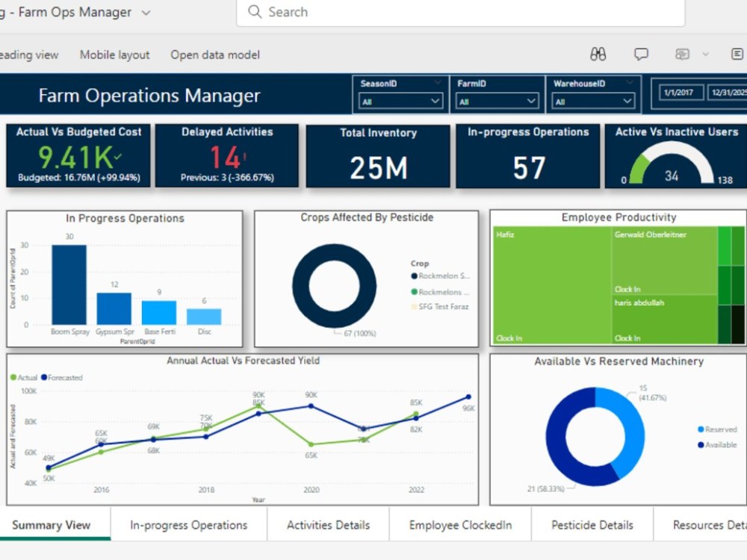Open the Pesticide Details tab
Viewport: 747px width, 560px height.
(x=592, y=525)
